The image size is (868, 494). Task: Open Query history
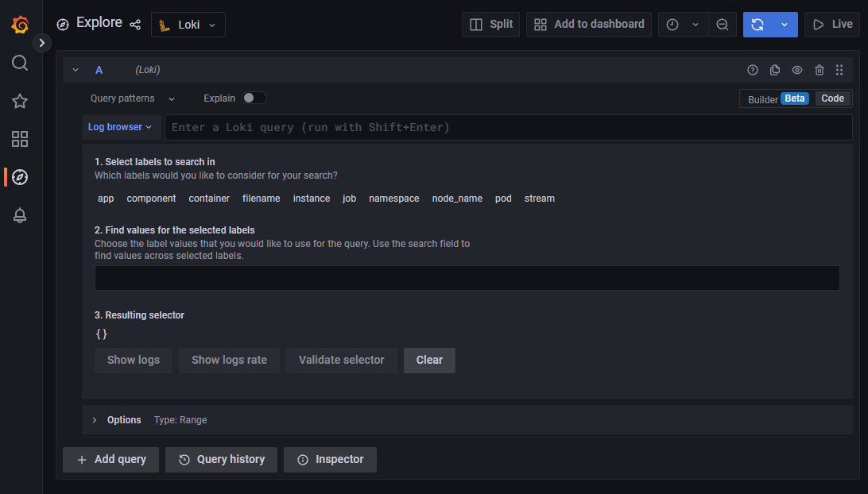221,460
